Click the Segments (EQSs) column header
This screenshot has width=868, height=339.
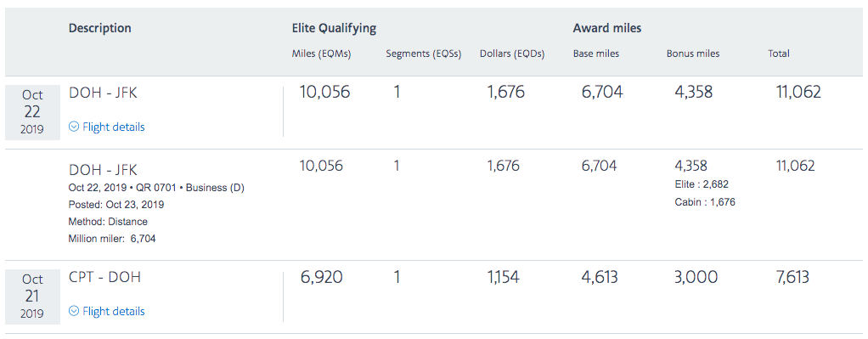click(x=424, y=54)
